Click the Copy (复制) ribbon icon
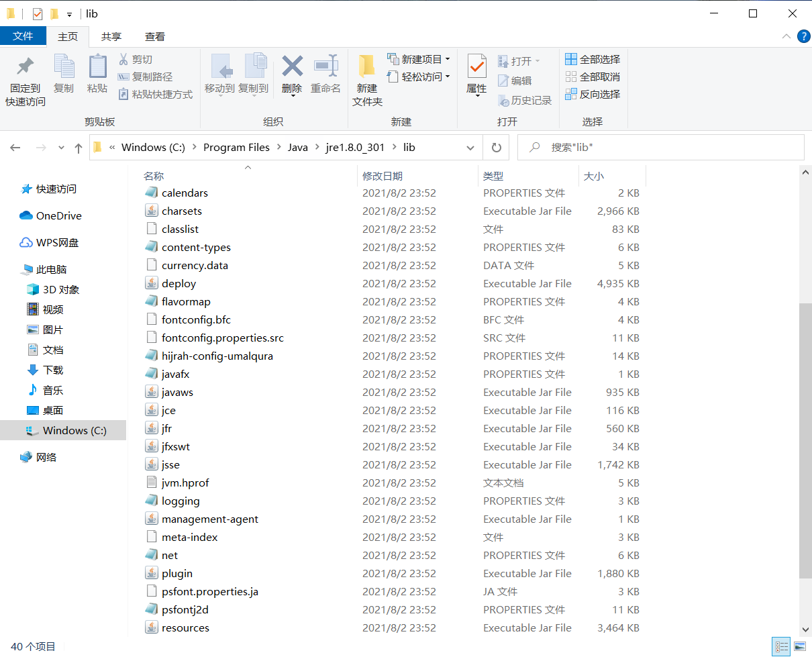This screenshot has width=812, height=657. click(64, 66)
